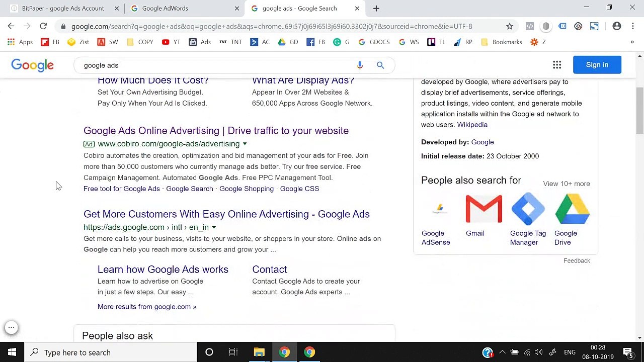Image resolution: width=644 pixels, height=362 pixels.
Task: Expand the Bookmarks folder
Action: [502, 42]
